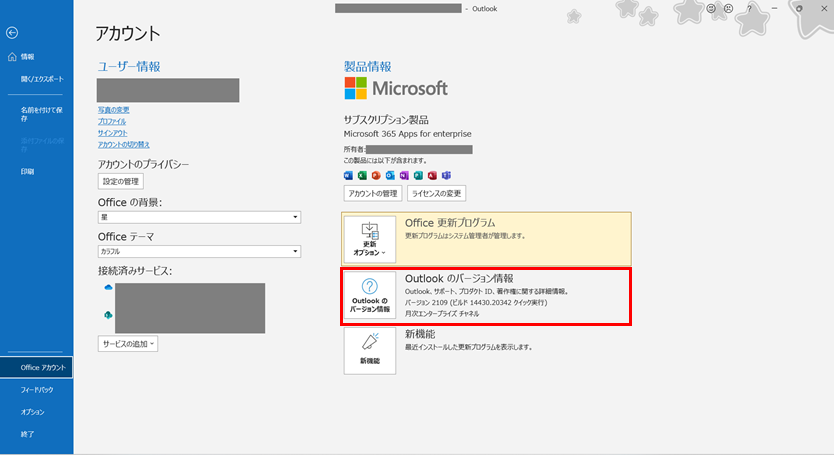Click the Publisher app icon
Screen dimensions: 834x455
418,175
